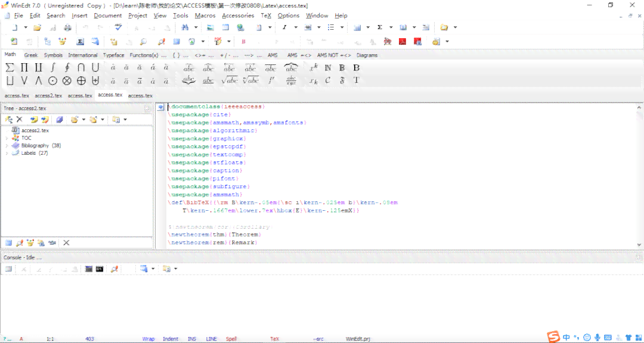This screenshot has height=343, width=644.
Task: Toggle INS insert mode in status bar
Action: (x=192, y=339)
